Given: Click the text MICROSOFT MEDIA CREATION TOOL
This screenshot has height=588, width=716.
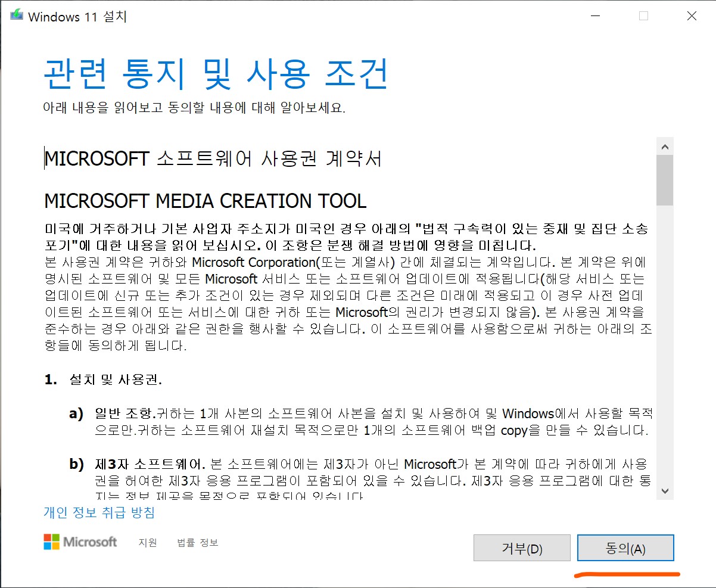Looking at the screenshot, I should [x=206, y=201].
